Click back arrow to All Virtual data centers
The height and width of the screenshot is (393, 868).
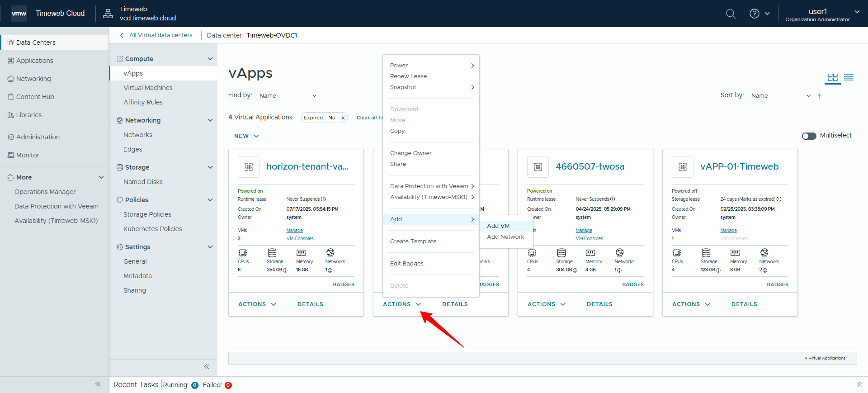click(x=122, y=35)
